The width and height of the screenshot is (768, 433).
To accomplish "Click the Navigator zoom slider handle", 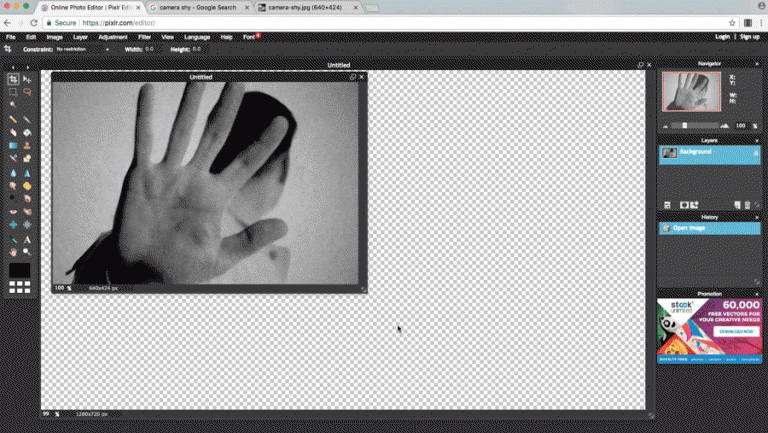I will pos(685,126).
